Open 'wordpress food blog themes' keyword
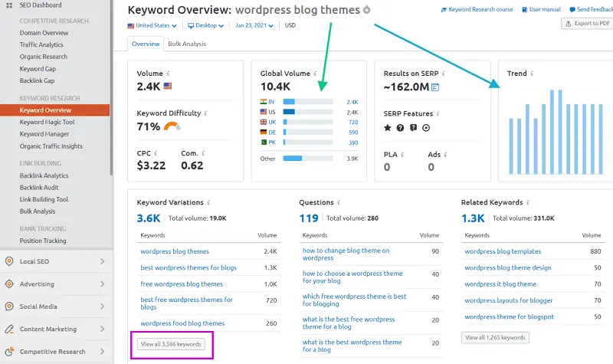Screen dimensions: 613x364 tap(182, 323)
